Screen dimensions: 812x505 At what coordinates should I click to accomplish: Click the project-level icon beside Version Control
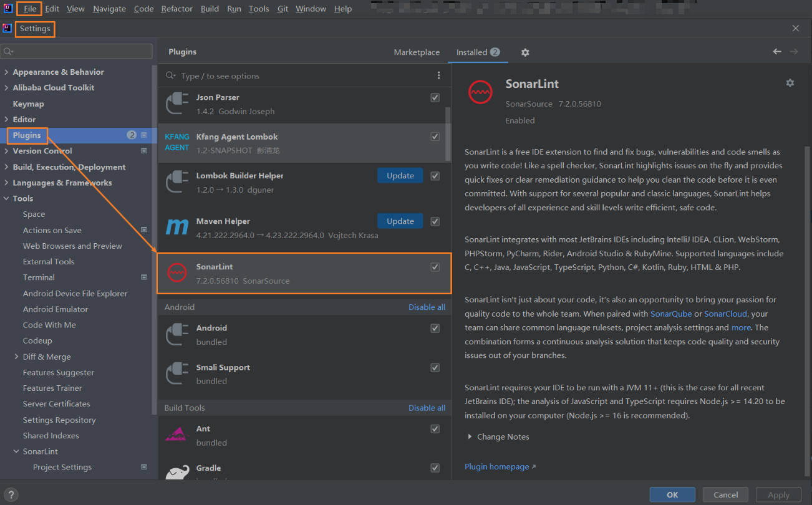coord(144,151)
